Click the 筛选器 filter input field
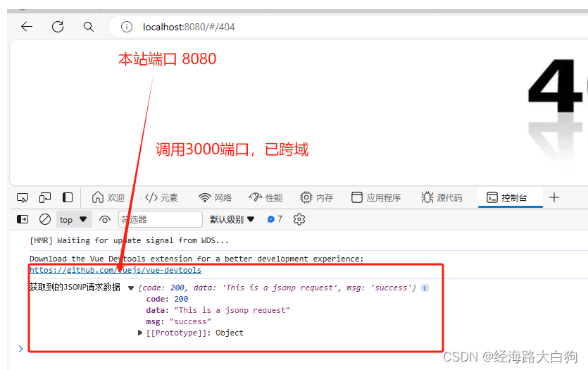This screenshot has height=370, width=588. pyautogui.click(x=160, y=219)
